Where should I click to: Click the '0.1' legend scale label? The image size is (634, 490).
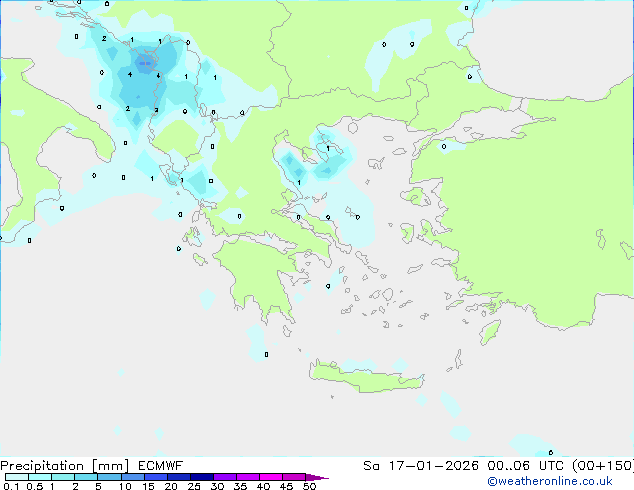(x=11, y=486)
